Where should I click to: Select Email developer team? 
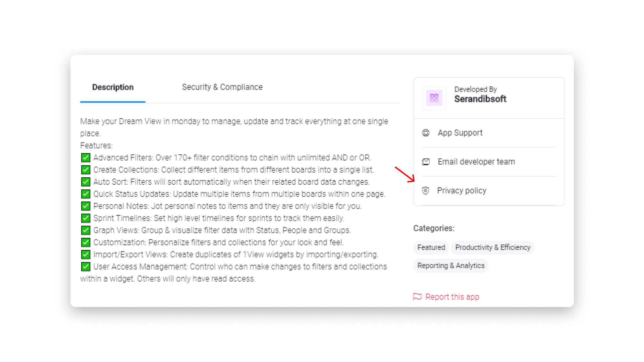pos(476,162)
